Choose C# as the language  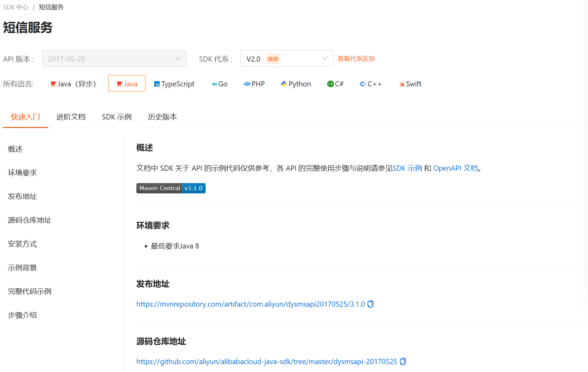336,84
